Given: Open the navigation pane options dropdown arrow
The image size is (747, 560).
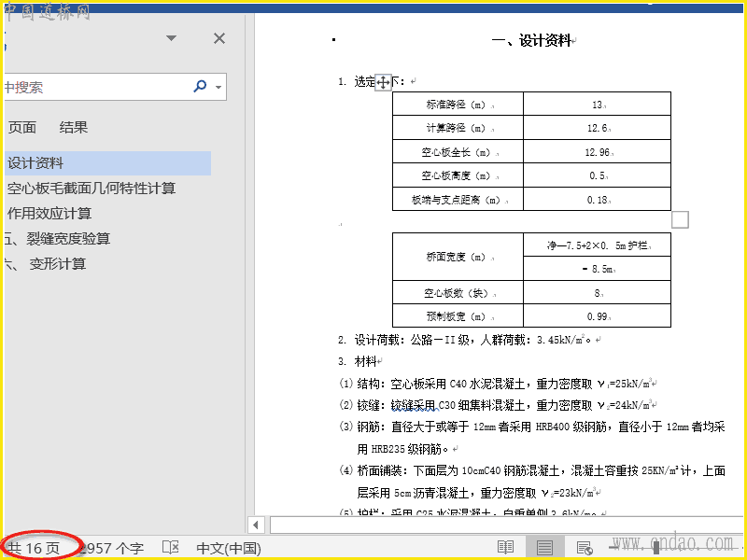Looking at the screenshot, I should [x=172, y=38].
